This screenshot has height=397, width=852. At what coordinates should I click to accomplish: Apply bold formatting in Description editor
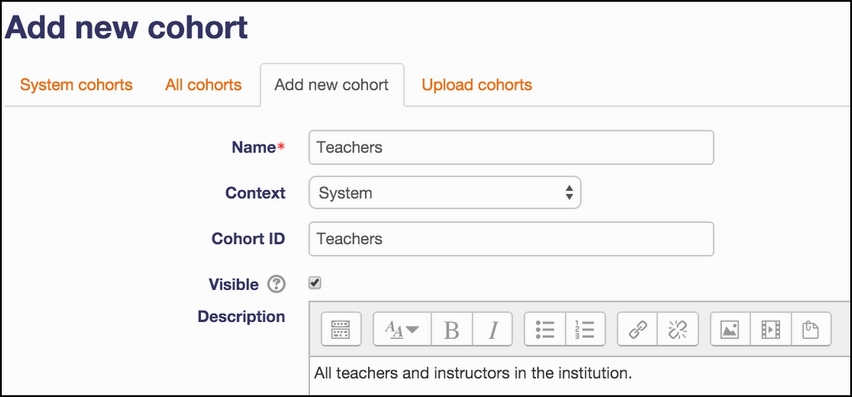pos(452,329)
